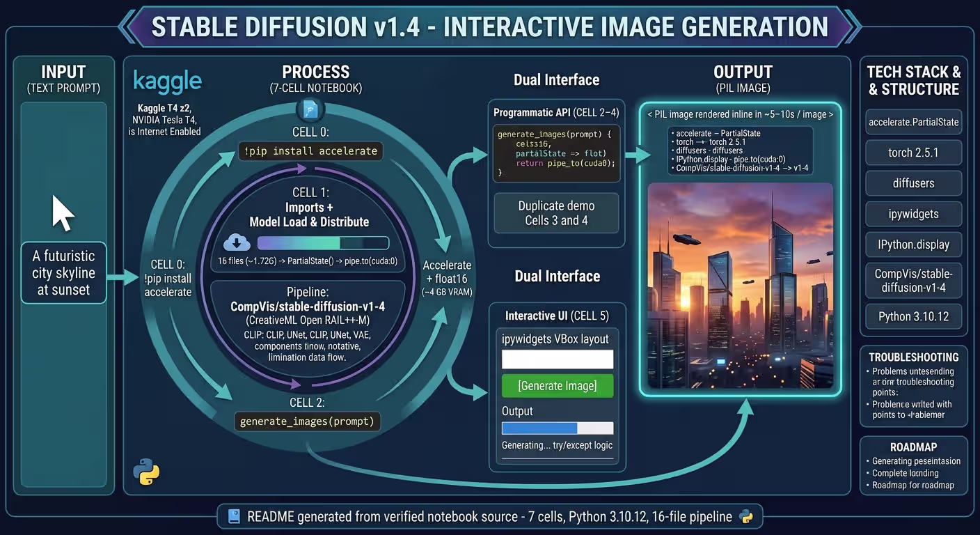Click the OUTPUT (PIL IMAGE) heading
This screenshot has height=535, width=980.
click(743, 79)
